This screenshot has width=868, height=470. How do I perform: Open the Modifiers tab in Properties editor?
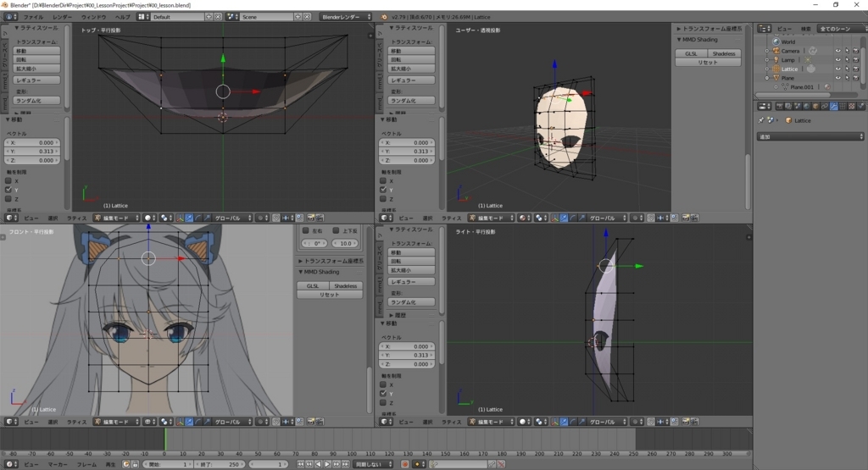coord(835,106)
